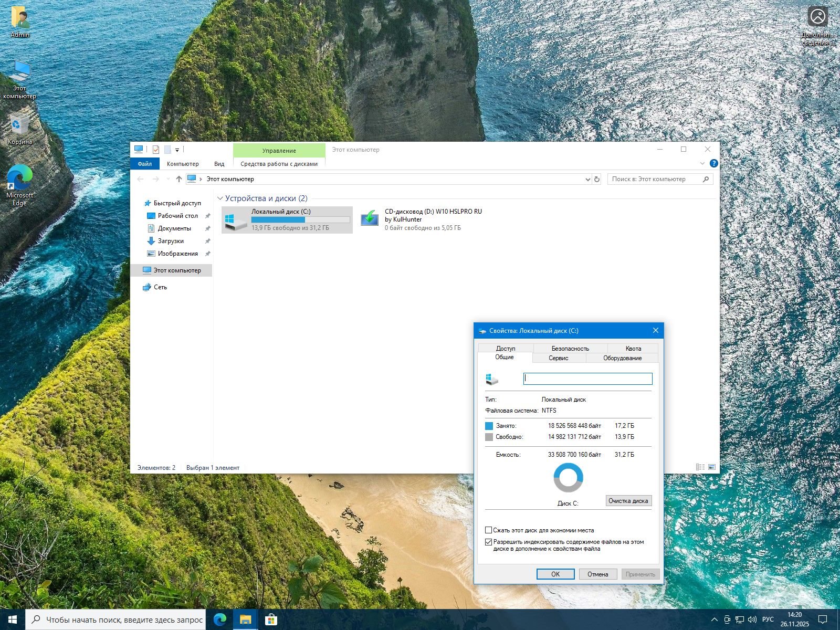Switch to large icons view
The height and width of the screenshot is (630, 840).
[712, 467]
